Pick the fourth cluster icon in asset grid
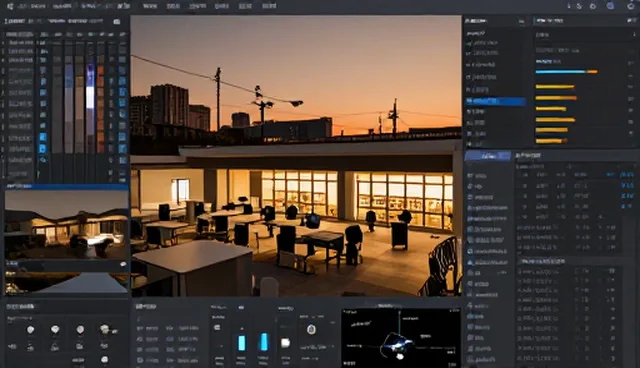Screen dimensions: 640x368 coord(105,329)
